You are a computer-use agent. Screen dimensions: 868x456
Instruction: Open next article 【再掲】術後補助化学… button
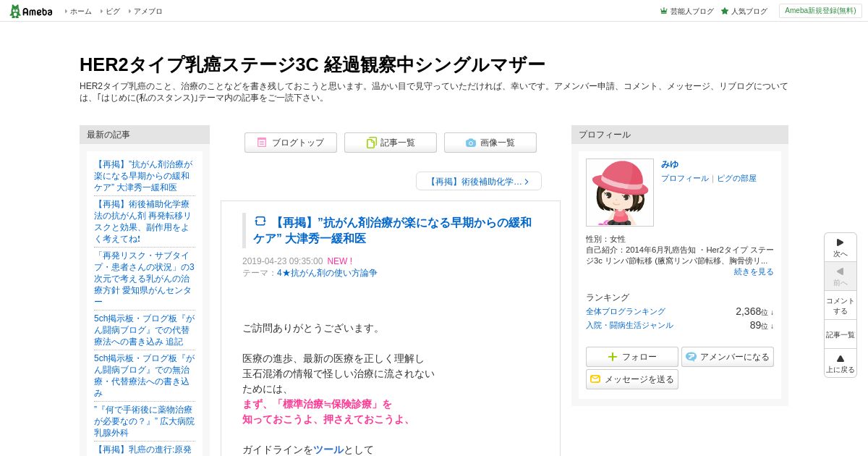click(479, 181)
